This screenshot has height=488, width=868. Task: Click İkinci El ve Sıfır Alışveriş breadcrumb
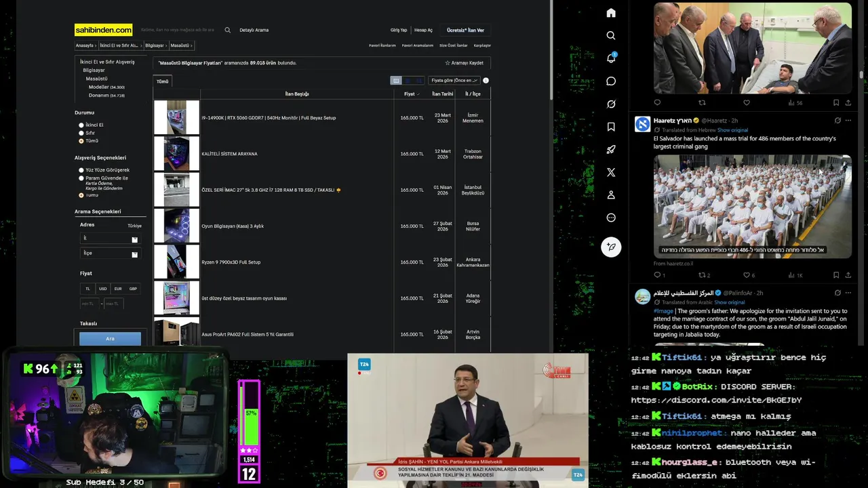click(119, 45)
